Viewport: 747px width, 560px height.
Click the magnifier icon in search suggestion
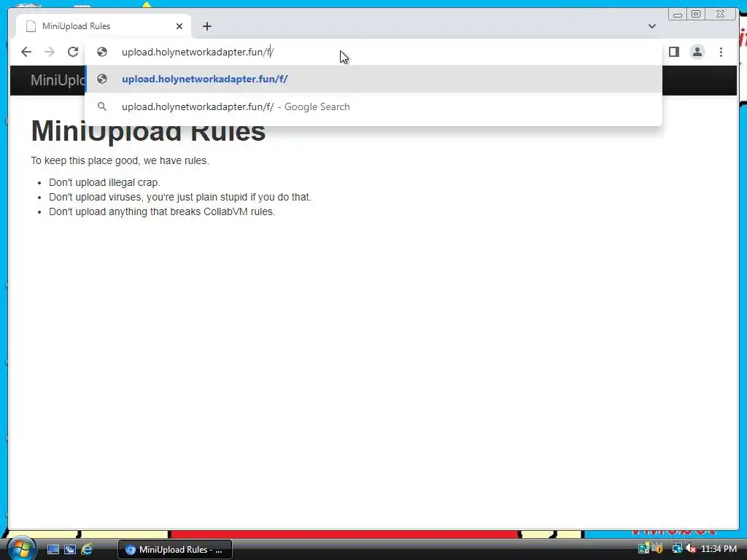pos(102,106)
